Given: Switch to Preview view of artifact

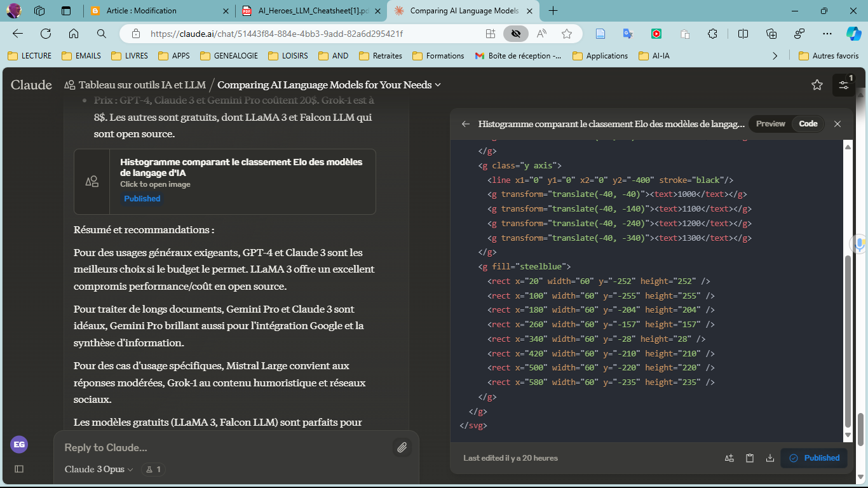Looking at the screenshot, I should (x=771, y=124).
